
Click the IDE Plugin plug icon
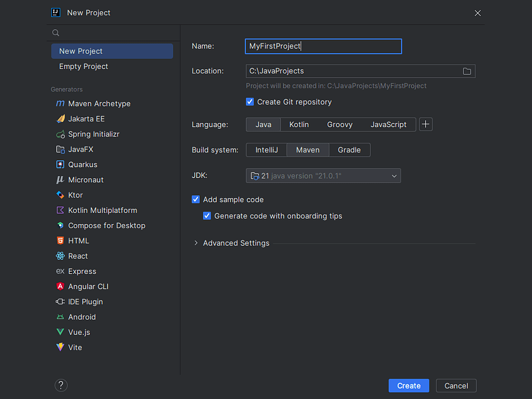tap(60, 302)
